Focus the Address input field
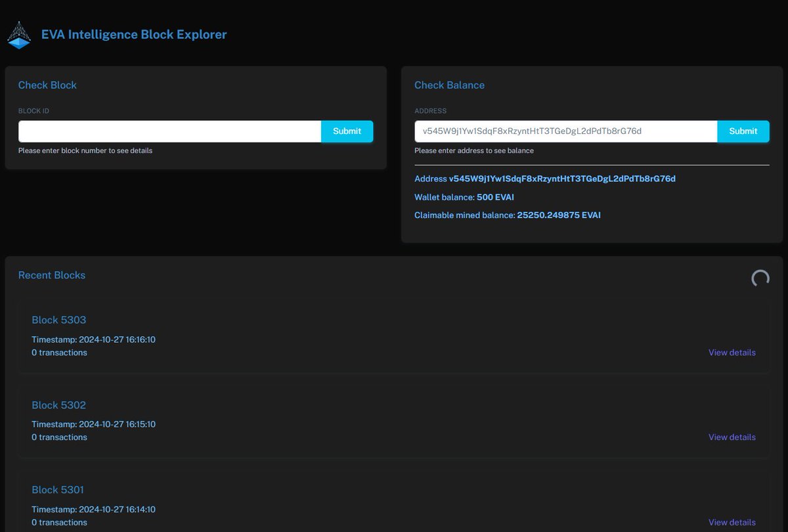The image size is (788, 532). click(565, 131)
